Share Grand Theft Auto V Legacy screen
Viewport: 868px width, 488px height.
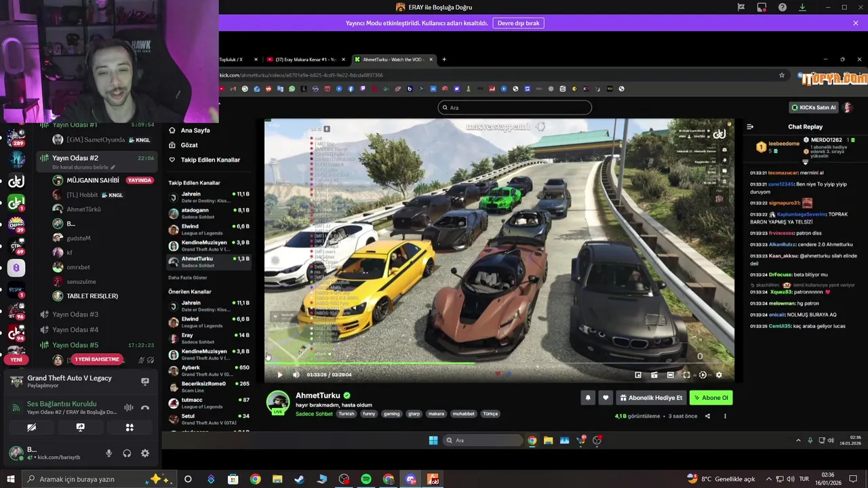click(144, 382)
